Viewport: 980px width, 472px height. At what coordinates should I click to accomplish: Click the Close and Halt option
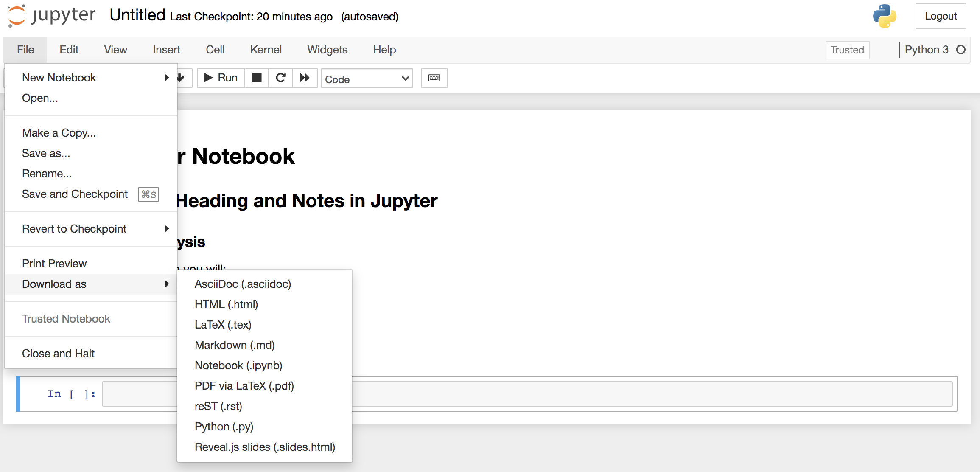[59, 353]
